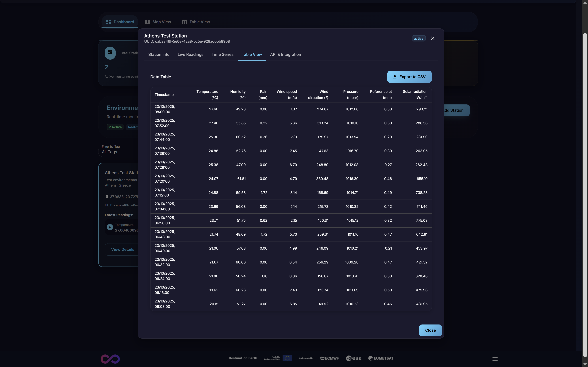Open the footer hamburger menu icon
588x367 pixels.
point(495,359)
